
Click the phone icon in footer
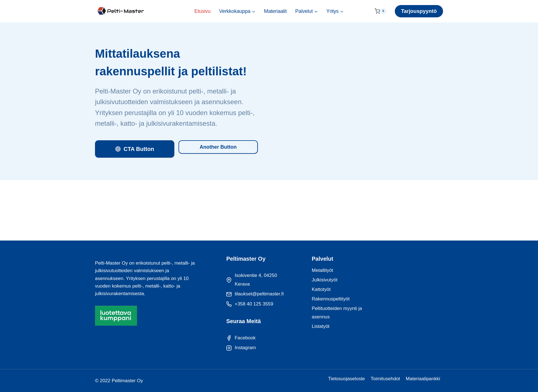click(229, 304)
